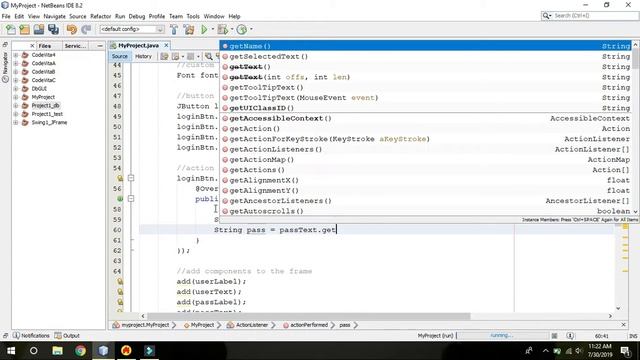
Task: Open the Refactor menu
Action: [100, 16]
